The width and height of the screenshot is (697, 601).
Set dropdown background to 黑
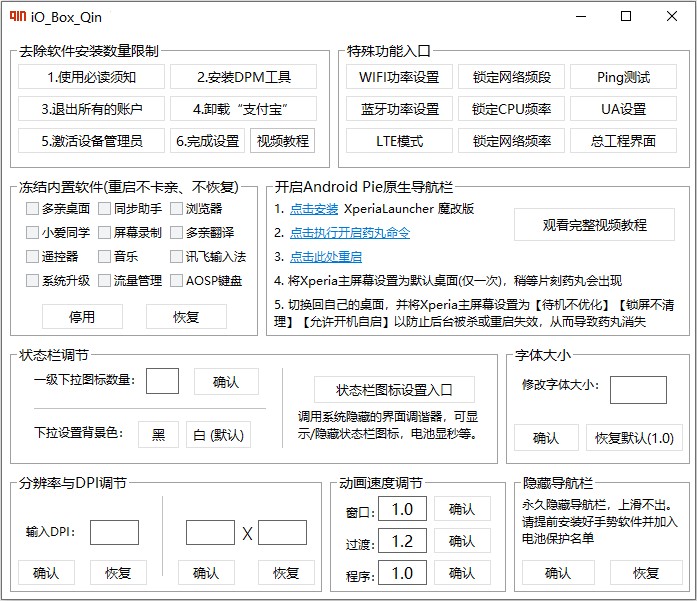158,434
